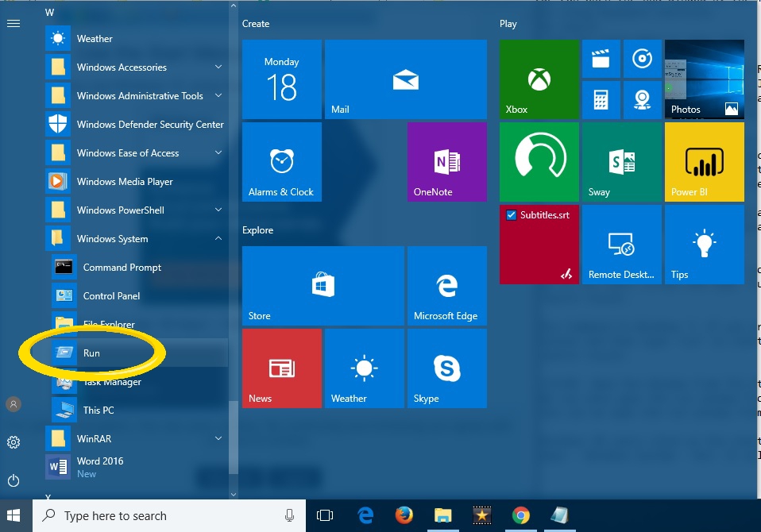Click the Power button in Start
Viewport: 761px width, 532px height.
14,477
